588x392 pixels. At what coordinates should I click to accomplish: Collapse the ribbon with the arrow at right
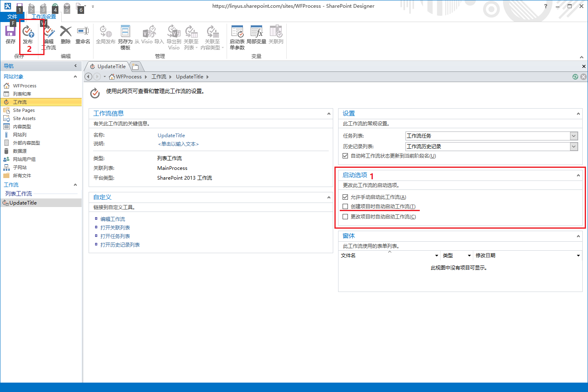[x=581, y=57]
